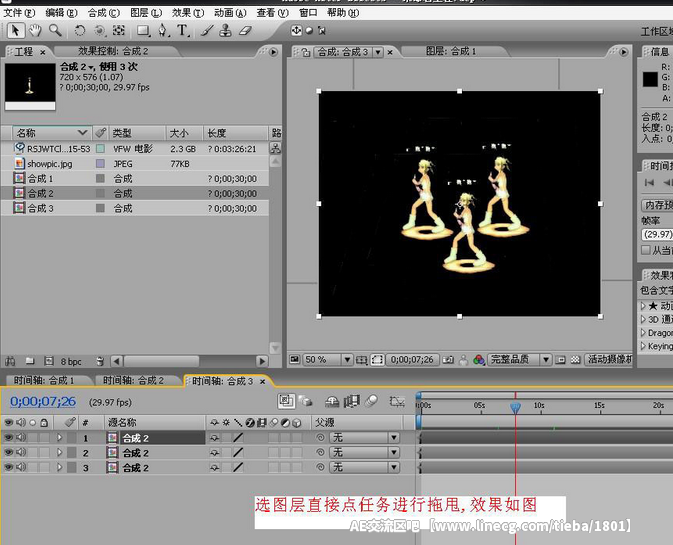
Task: Open the 文件(F) menu
Action: click(19, 13)
